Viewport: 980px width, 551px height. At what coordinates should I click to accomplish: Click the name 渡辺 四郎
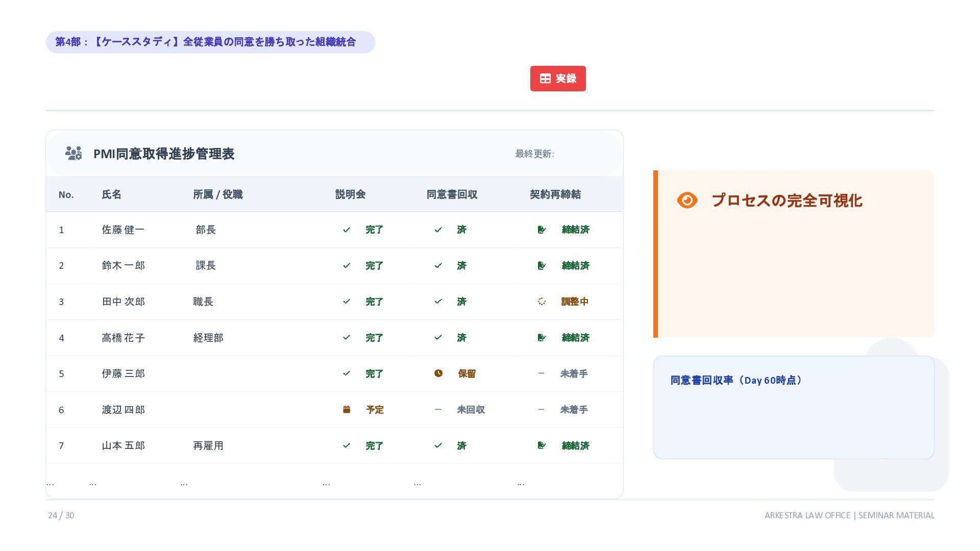click(123, 410)
